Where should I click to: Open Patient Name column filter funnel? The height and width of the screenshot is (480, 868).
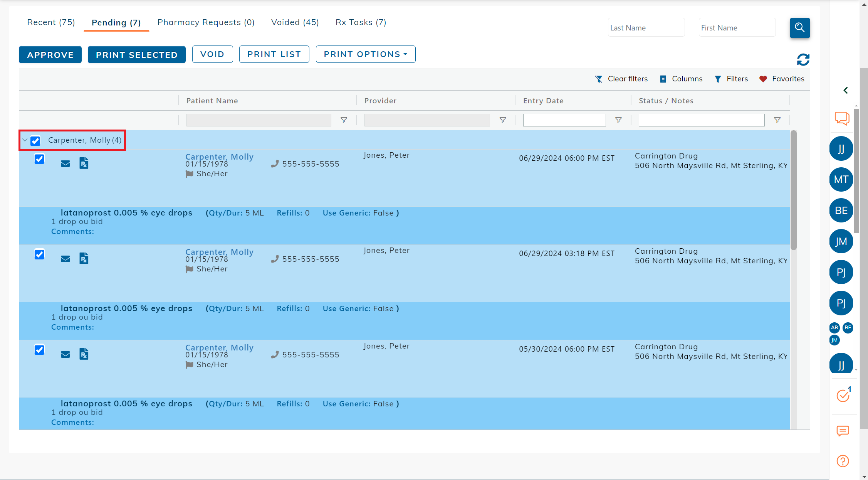tap(344, 120)
